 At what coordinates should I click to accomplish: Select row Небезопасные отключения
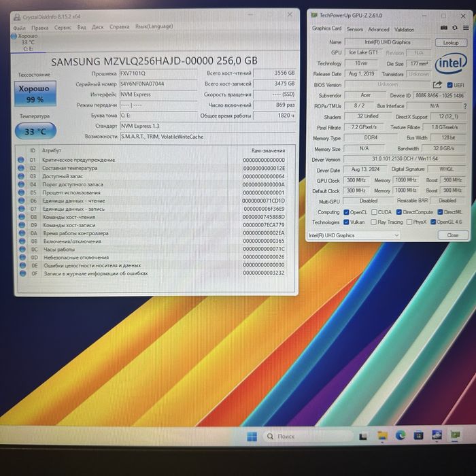click(152, 257)
